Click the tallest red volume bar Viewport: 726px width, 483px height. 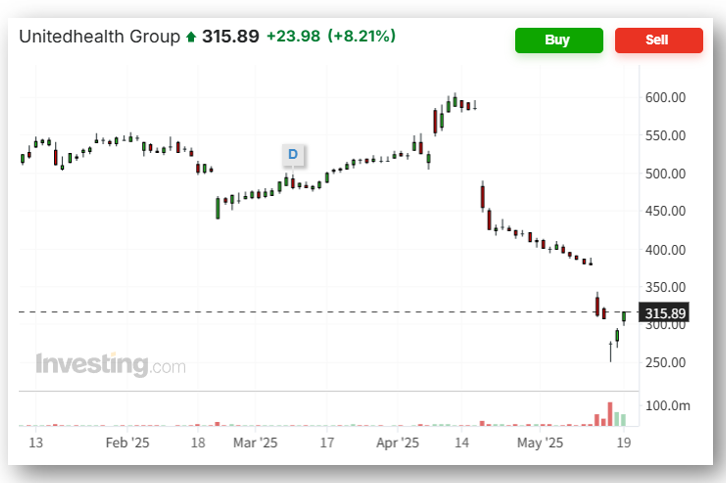pyautogui.click(x=610, y=414)
